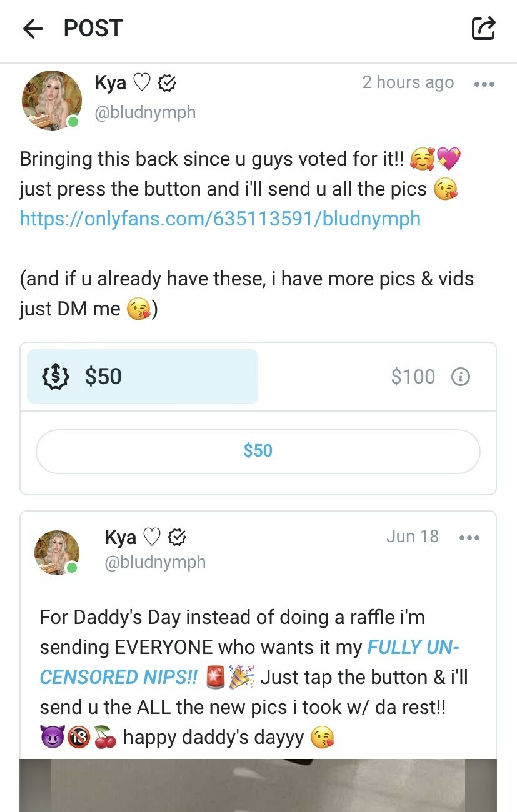Tap the POST header title
The height and width of the screenshot is (812, 517).
[93, 28]
